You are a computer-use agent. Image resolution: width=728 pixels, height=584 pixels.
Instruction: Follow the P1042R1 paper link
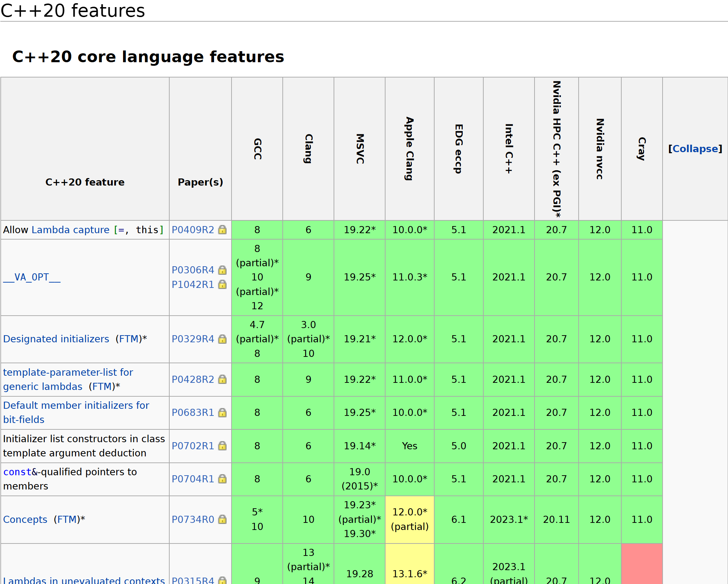point(193,284)
